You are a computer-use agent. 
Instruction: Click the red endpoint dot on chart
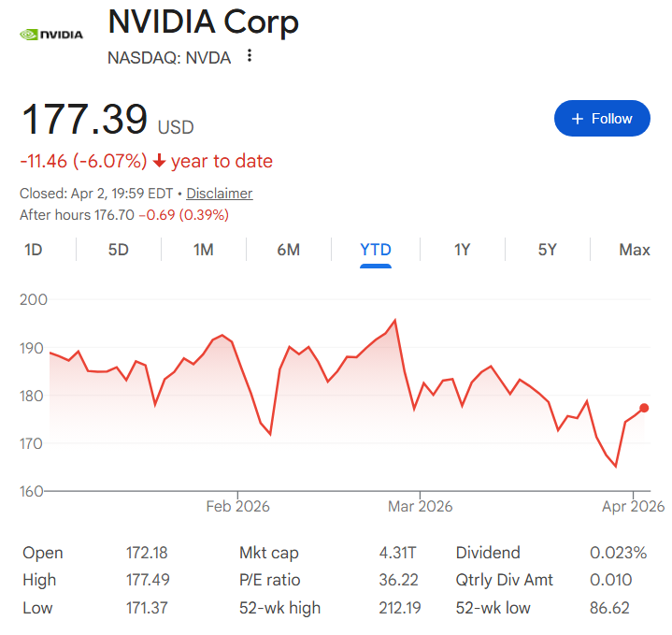[644, 408]
